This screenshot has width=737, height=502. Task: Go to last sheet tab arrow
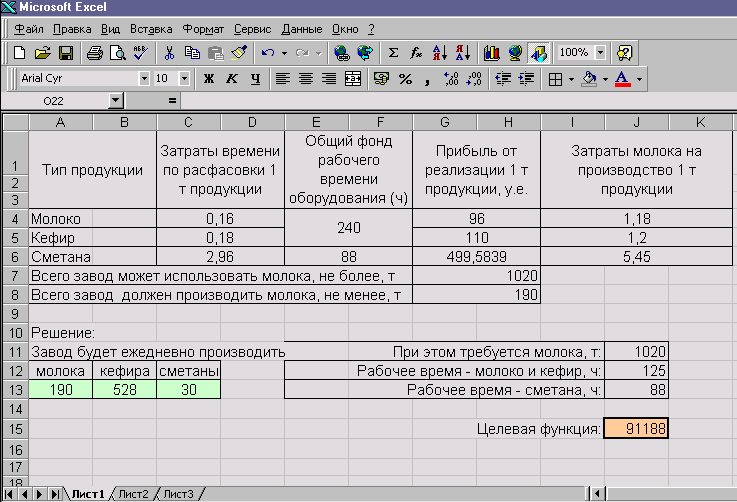click(55, 494)
